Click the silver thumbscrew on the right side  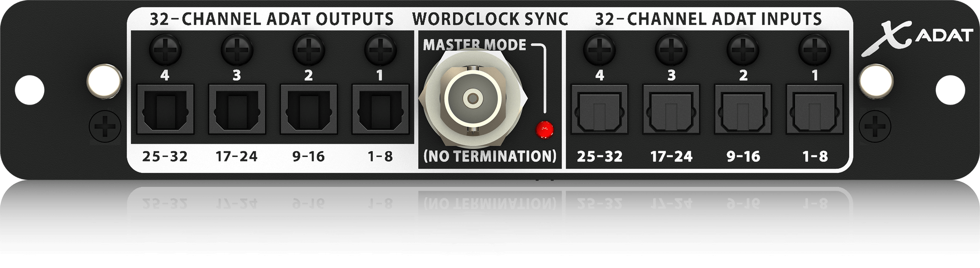pos(877,80)
